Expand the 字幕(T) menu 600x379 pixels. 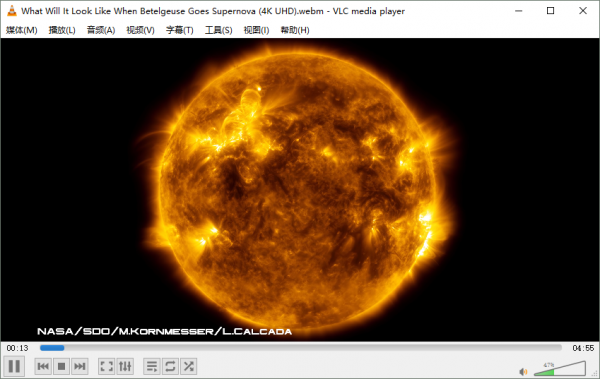[179, 30]
